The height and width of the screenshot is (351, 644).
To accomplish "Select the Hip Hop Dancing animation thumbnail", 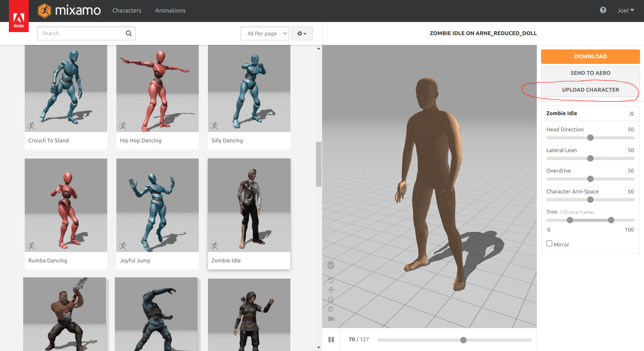I will (x=158, y=89).
